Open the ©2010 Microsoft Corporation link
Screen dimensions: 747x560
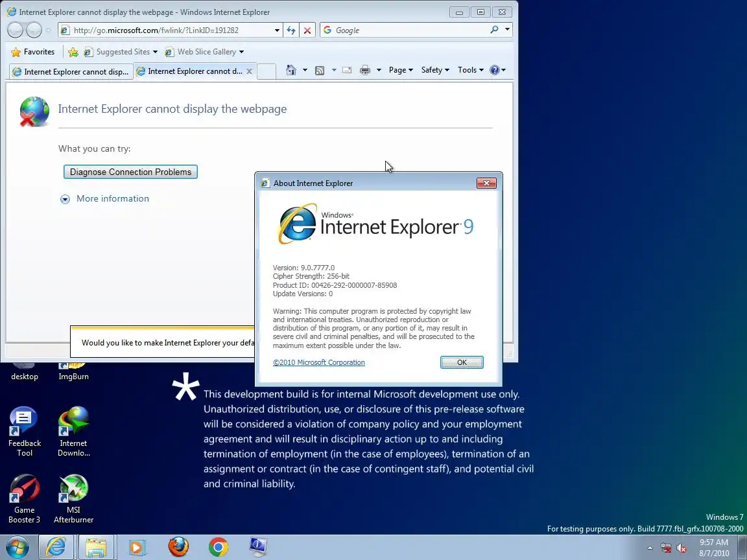[319, 362]
